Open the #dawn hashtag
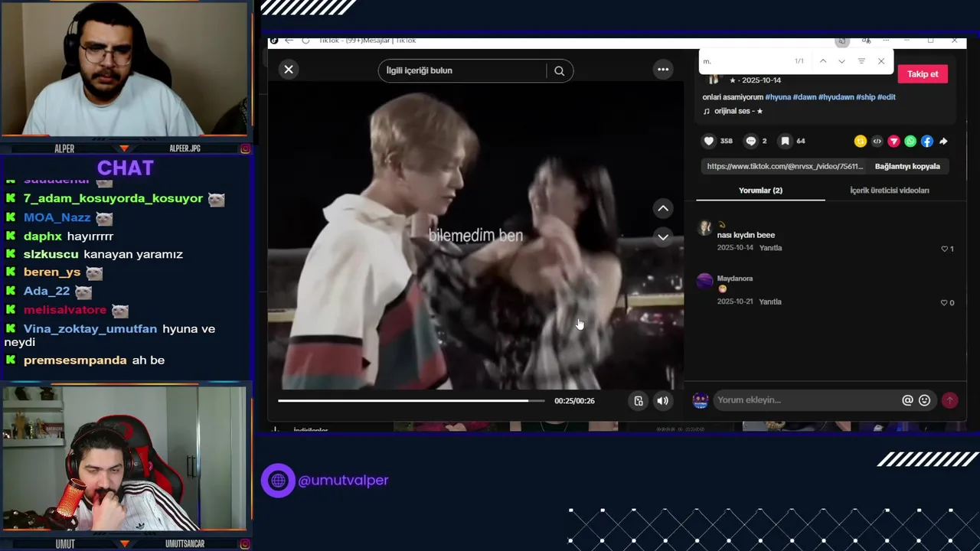Image resolution: width=980 pixels, height=551 pixels. (804, 97)
